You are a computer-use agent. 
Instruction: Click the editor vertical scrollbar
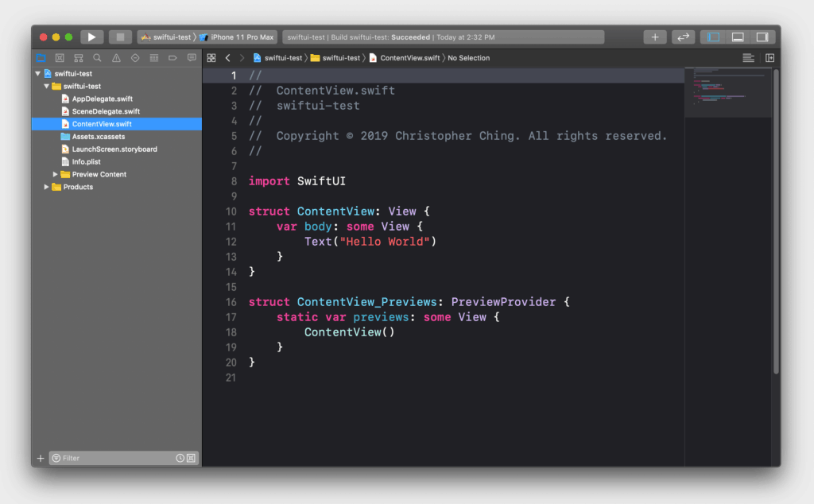click(x=776, y=220)
